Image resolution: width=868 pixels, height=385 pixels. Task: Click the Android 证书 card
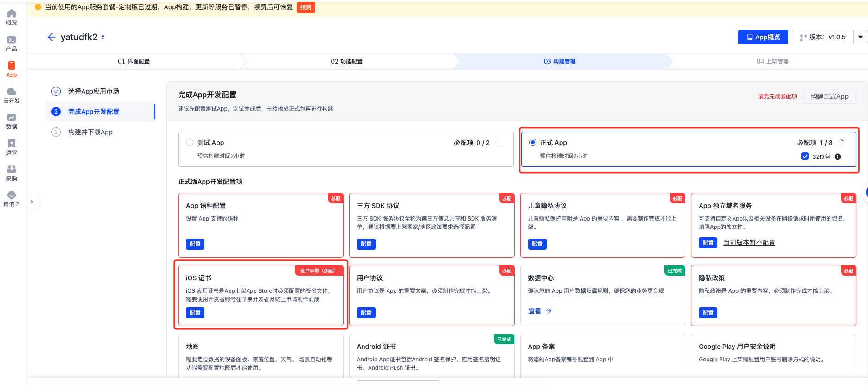pos(432,356)
